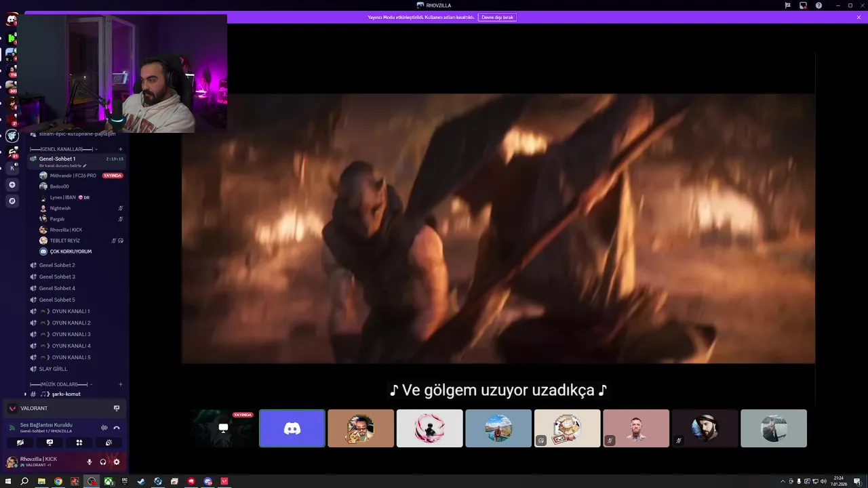The width and height of the screenshot is (868, 488).
Task: Dismiss the Streamer Mode notification banner
Action: [859, 17]
